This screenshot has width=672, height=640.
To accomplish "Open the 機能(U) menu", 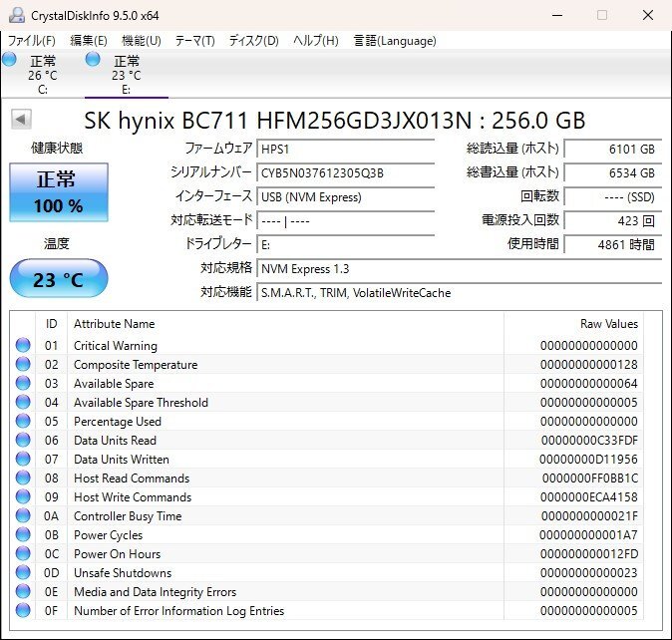I will [x=141, y=41].
